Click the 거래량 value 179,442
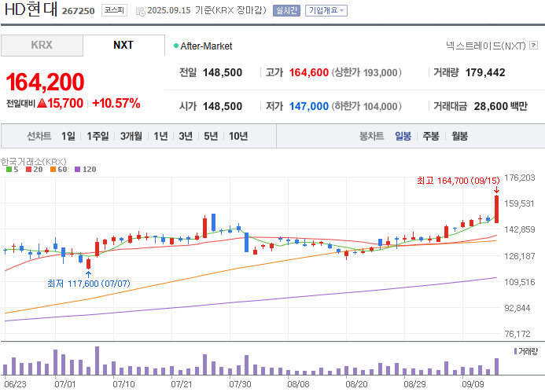Viewport: 545px width, 392px height. point(485,72)
